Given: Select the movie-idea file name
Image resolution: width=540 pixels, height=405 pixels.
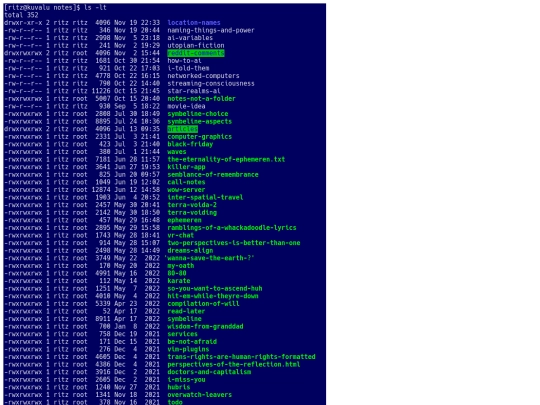Looking at the screenshot, I should (x=186, y=106).
